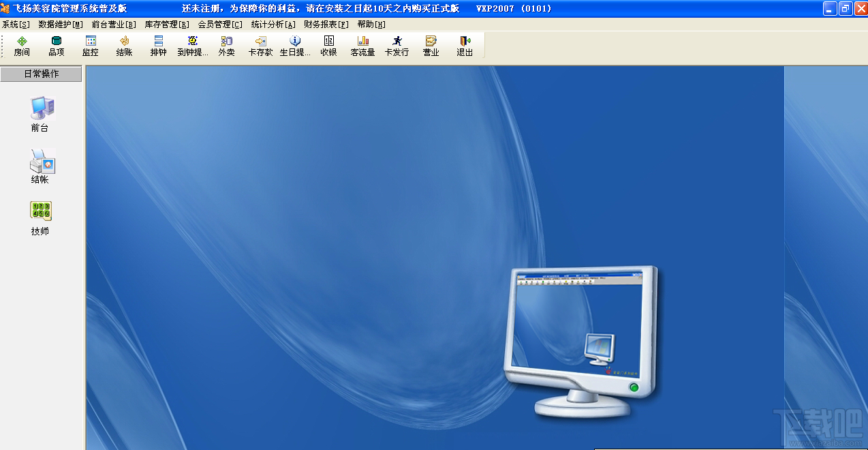
Task: Open the 财务报表[F] menu
Action: tap(326, 24)
